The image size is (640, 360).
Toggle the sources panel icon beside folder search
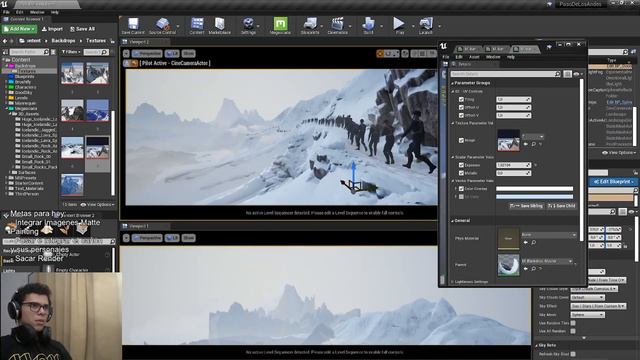(5, 52)
